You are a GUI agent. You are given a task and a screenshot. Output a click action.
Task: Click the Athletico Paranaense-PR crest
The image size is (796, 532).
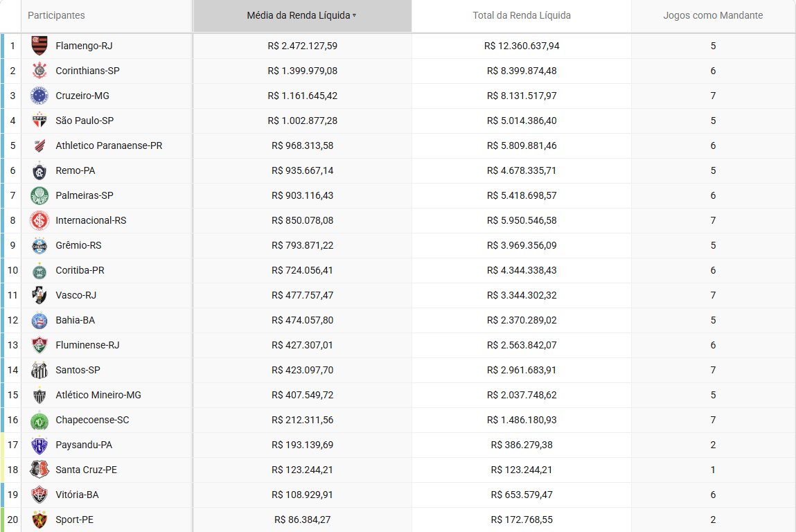pyautogui.click(x=39, y=145)
